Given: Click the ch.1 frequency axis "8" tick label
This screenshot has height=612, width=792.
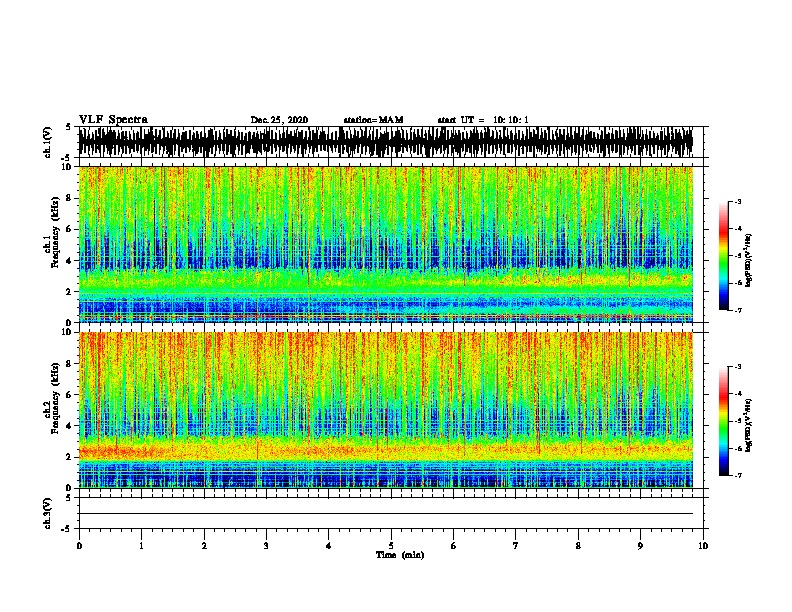Looking at the screenshot, I should click(70, 198).
